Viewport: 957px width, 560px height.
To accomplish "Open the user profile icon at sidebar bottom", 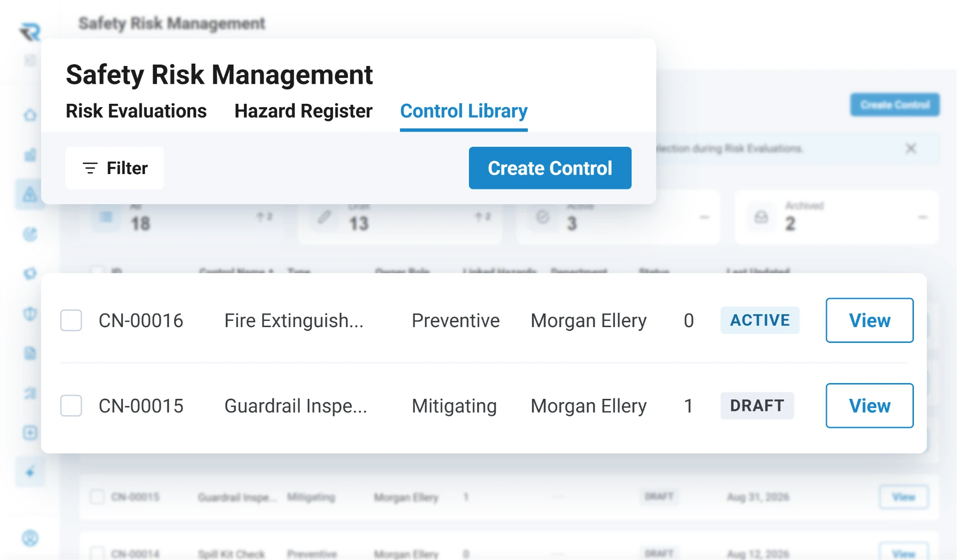I will 30,538.
